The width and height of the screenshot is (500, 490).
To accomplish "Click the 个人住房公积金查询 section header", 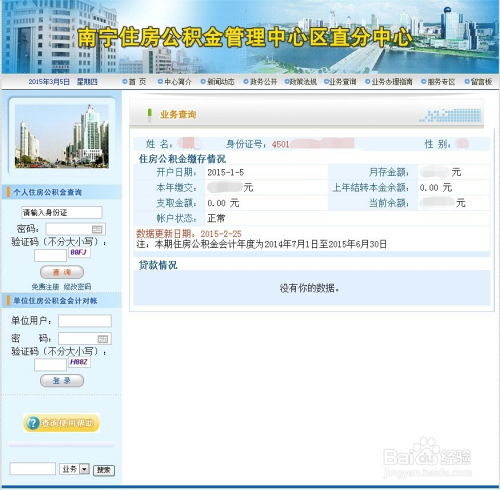I will pyautogui.click(x=47, y=192).
